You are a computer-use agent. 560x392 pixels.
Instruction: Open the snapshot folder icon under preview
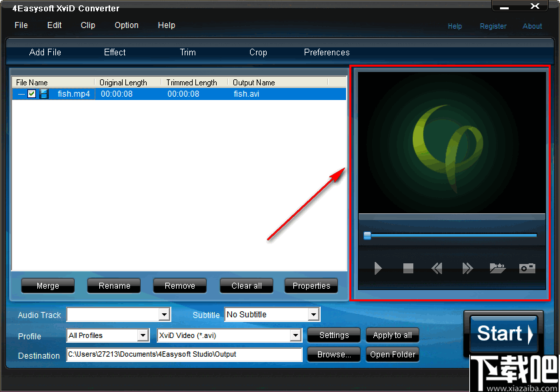coord(497,269)
